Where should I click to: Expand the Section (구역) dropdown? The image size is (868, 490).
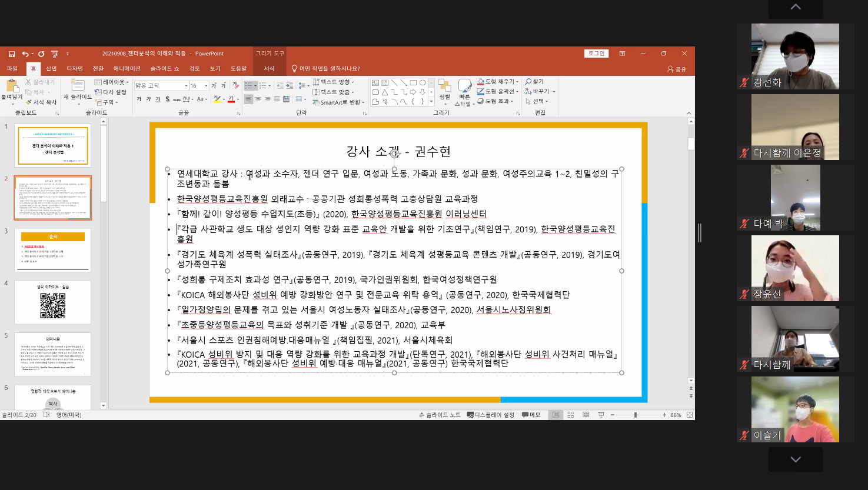click(107, 102)
